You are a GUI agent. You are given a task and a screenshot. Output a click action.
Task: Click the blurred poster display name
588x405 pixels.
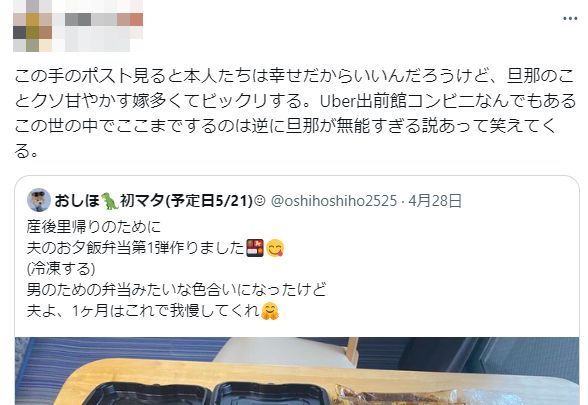(104, 20)
